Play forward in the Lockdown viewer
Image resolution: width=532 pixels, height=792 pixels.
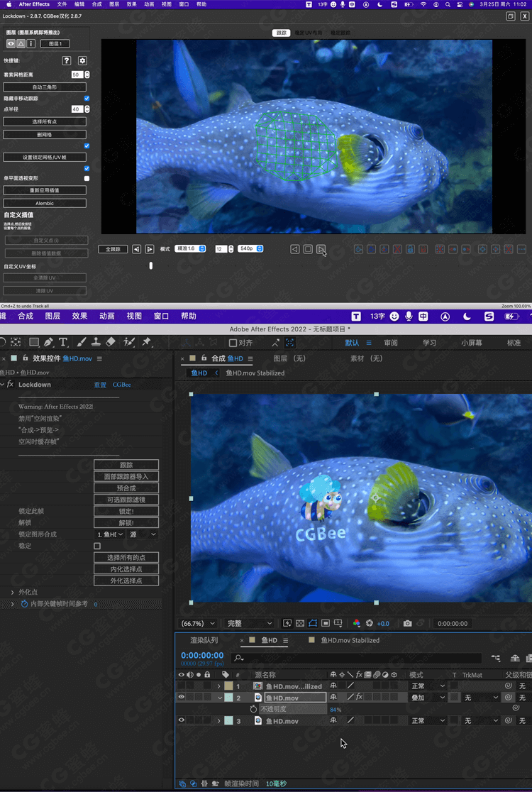point(321,249)
